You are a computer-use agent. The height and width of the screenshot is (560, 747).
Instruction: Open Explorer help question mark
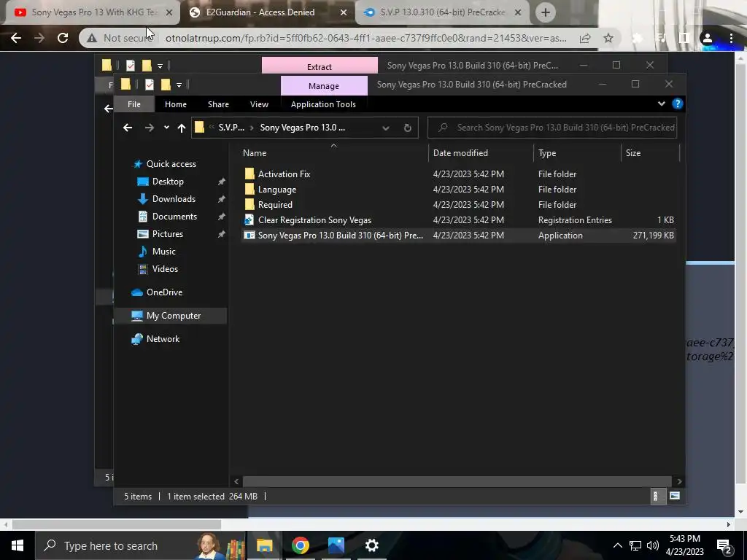point(678,104)
